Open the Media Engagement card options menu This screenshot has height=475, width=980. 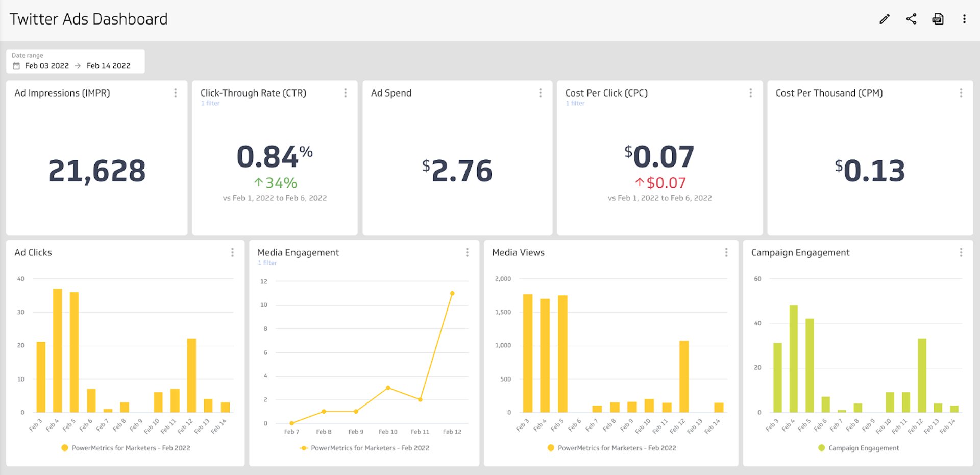(467, 252)
